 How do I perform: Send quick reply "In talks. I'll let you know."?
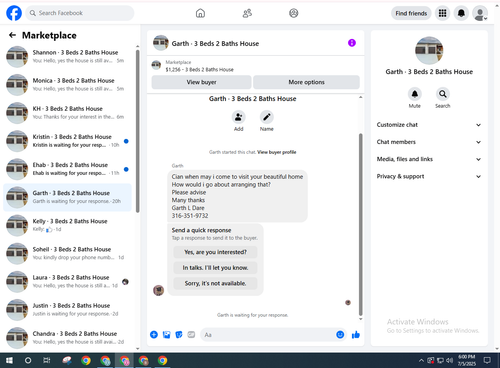215,268
